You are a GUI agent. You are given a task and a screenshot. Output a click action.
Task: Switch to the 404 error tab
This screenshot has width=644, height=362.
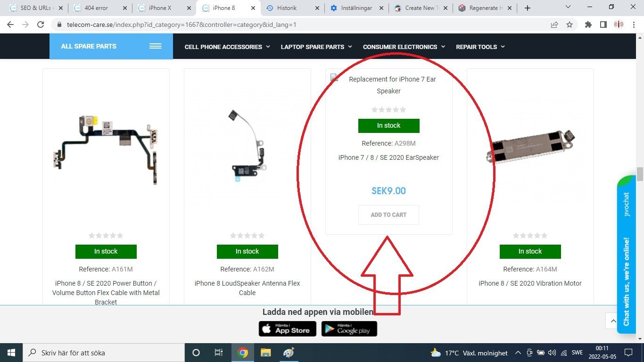[100, 8]
